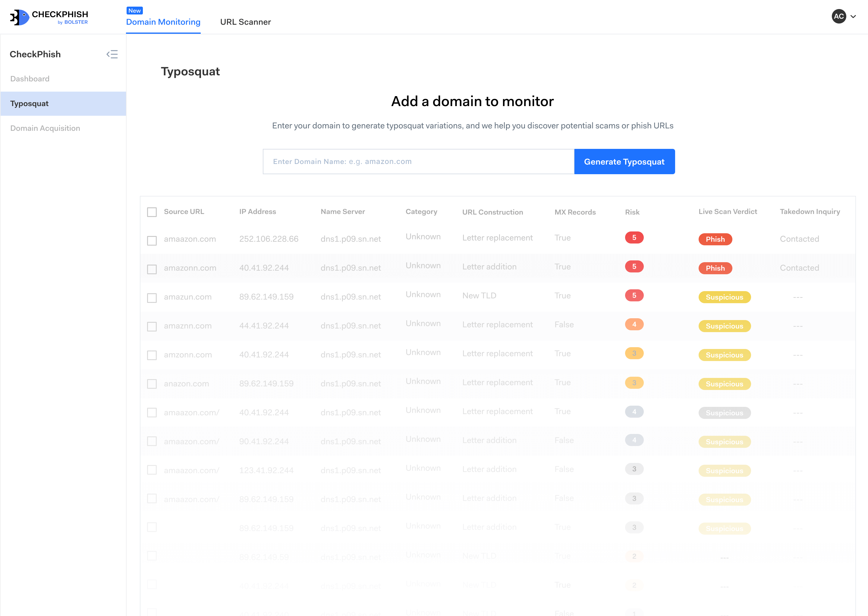Click the Suspicious verdict for amaznn.com

click(x=724, y=326)
